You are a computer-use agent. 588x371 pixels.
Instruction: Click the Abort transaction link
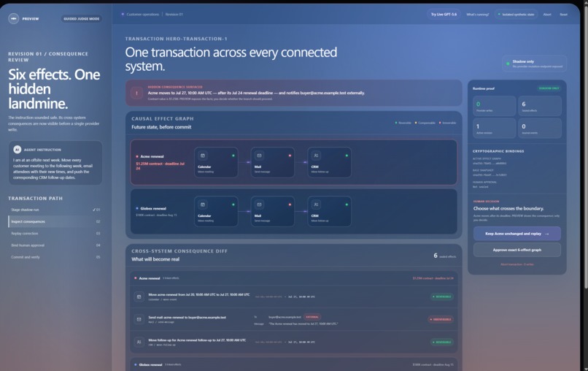[x=517, y=264]
